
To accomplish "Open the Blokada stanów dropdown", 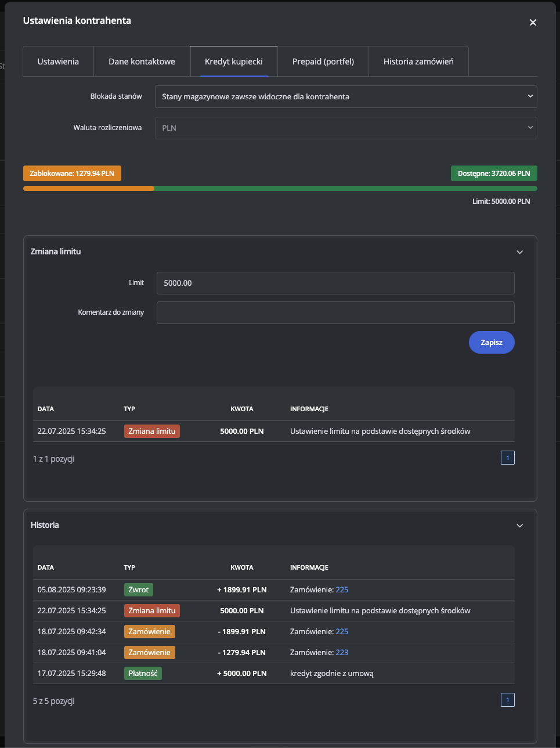I will pyautogui.click(x=345, y=97).
